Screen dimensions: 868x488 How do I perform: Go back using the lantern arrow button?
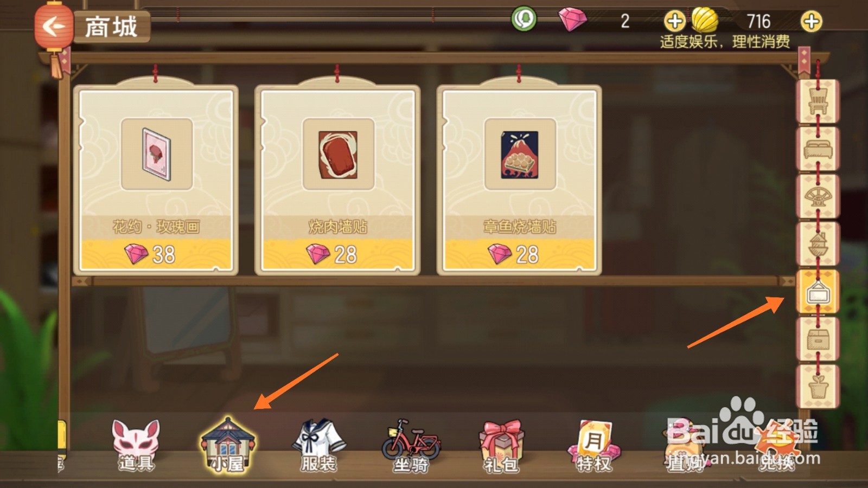(x=53, y=25)
